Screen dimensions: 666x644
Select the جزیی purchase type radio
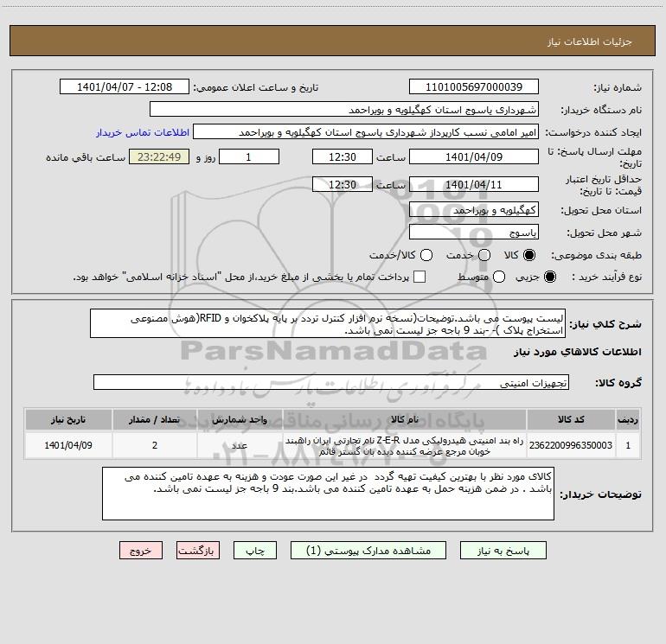click(x=550, y=277)
